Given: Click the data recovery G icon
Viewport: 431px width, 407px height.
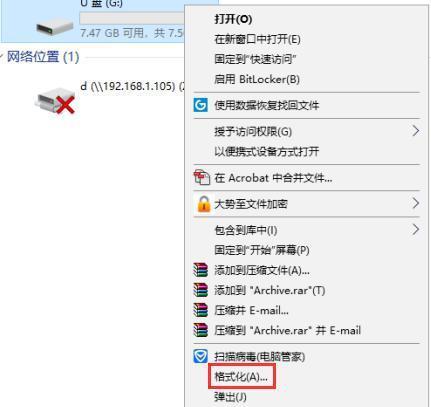Looking at the screenshot, I should (x=201, y=105).
